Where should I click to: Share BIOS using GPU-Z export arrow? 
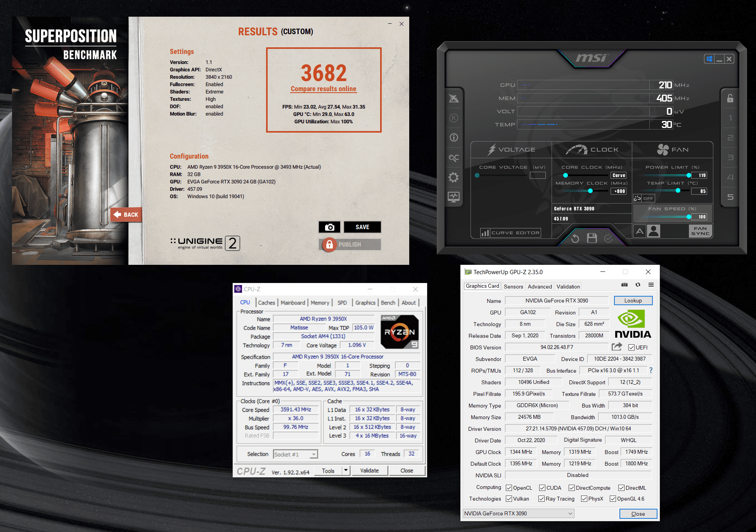click(616, 347)
